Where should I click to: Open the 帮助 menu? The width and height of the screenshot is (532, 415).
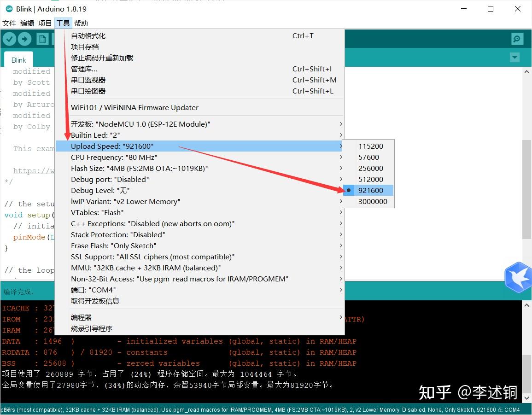pyautogui.click(x=81, y=23)
